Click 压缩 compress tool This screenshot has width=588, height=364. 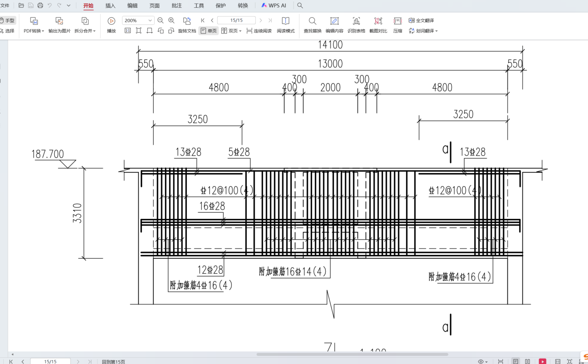coord(398,25)
